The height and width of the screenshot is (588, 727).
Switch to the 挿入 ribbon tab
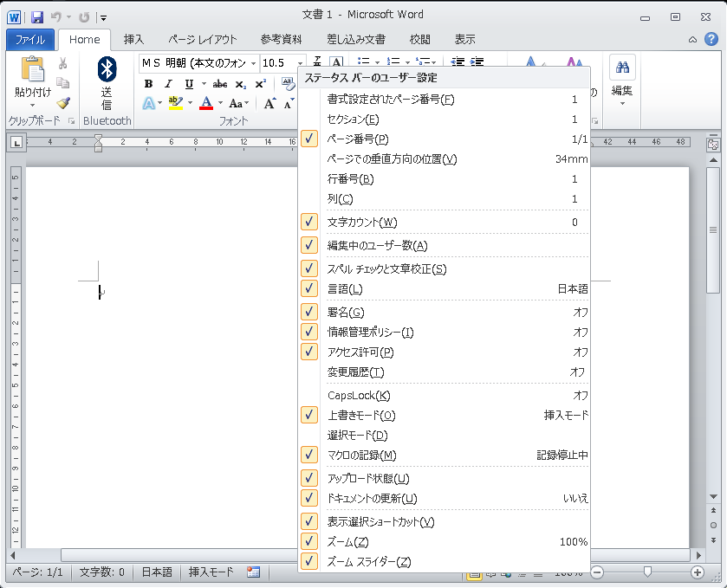click(x=133, y=39)
